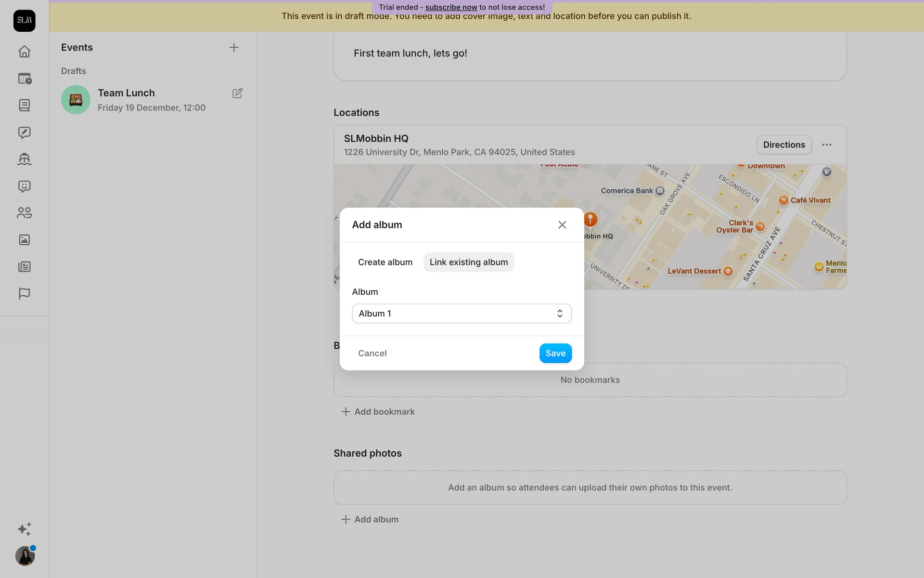Open the photo gallery sidebar icon

(24, 240)
